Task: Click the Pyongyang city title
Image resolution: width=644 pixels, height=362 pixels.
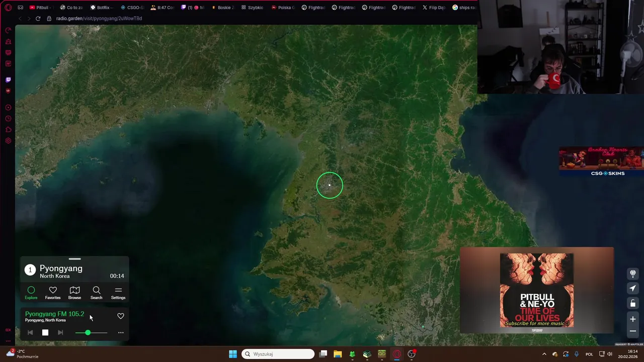Action: pos(61,268)
